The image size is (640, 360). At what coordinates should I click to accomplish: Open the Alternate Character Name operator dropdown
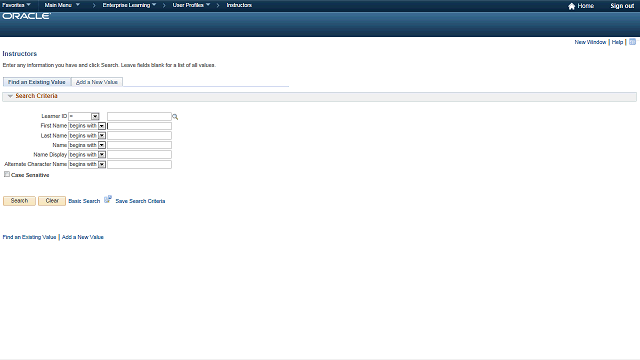[x=87, y=164]
